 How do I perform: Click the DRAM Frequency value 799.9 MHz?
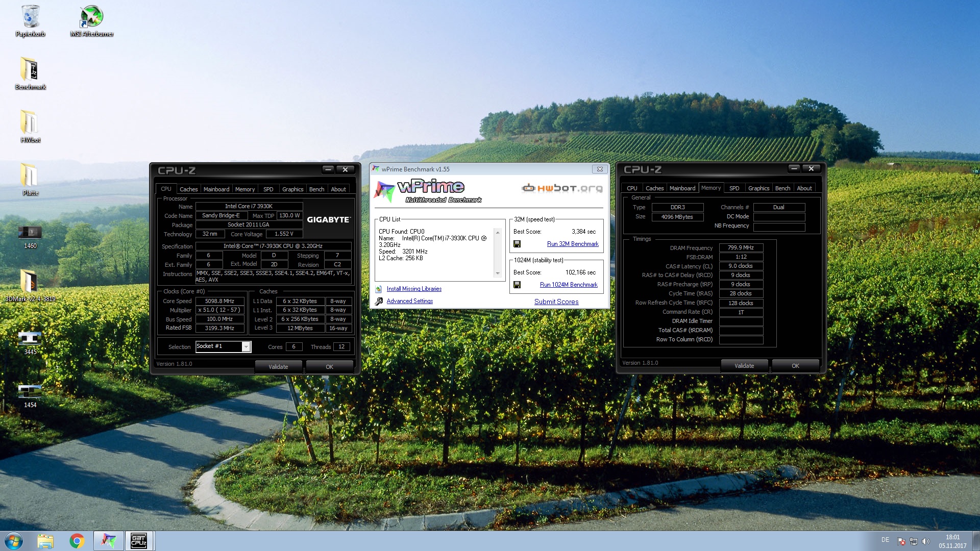pyautogui.click(x=741, y=247)
